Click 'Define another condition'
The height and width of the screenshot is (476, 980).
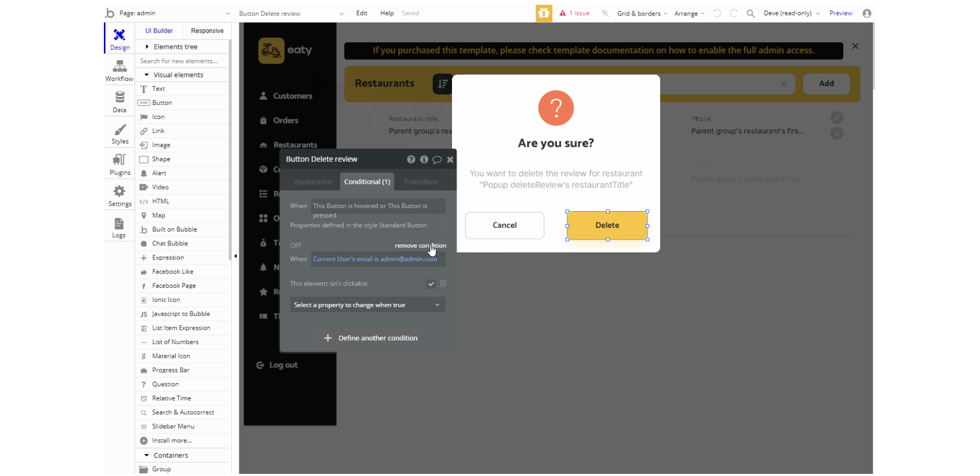click(371, 338)
